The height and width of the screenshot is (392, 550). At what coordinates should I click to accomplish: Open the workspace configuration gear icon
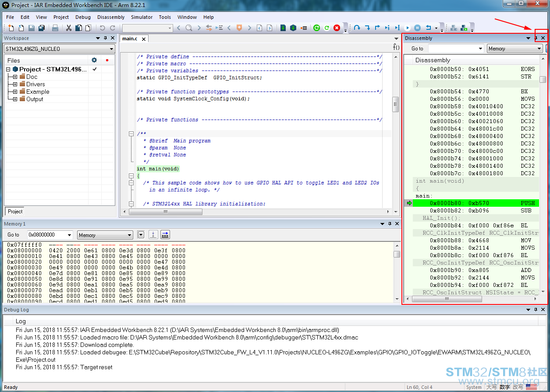click(x=94, y=60)
